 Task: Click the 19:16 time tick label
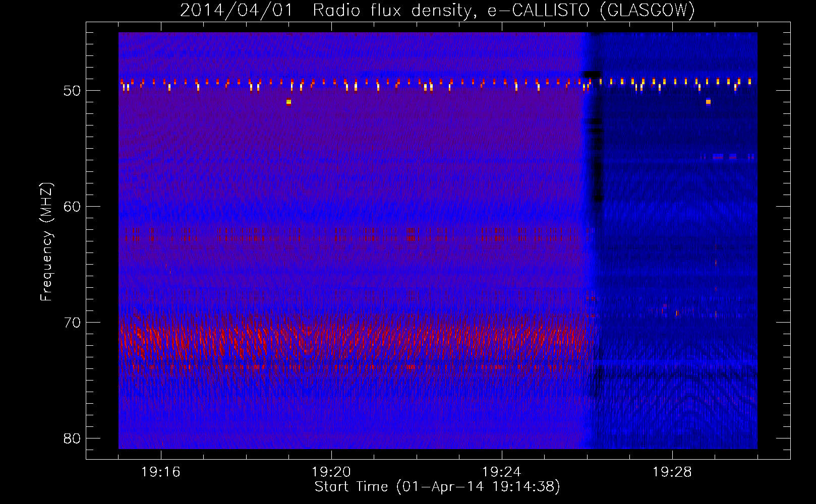click(x=161, y=472)
